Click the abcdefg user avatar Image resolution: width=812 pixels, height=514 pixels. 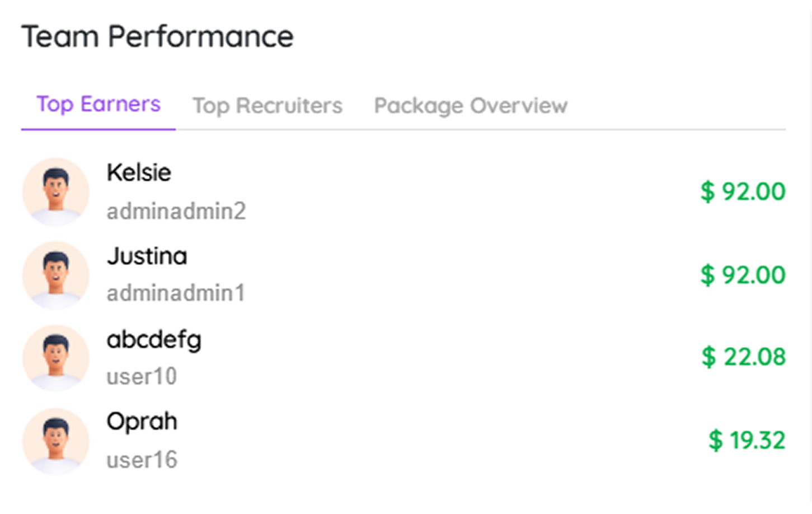coord(55,358)
